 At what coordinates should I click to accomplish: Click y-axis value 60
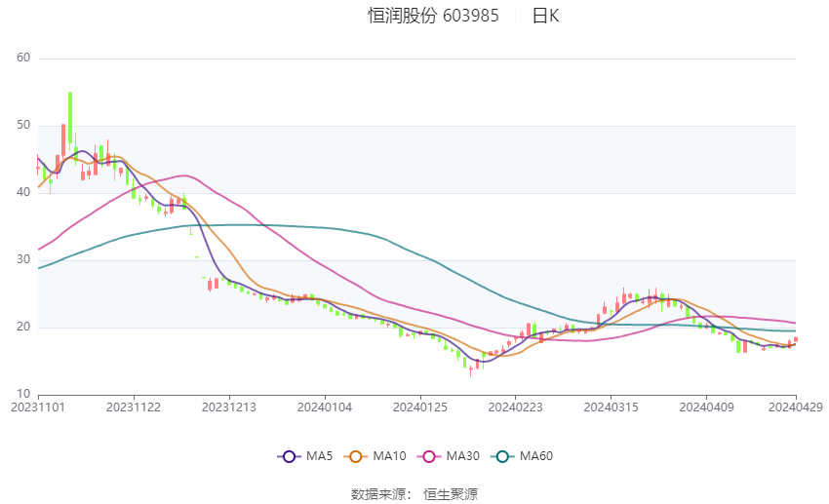pyautogui.click(x=23, y=58)
